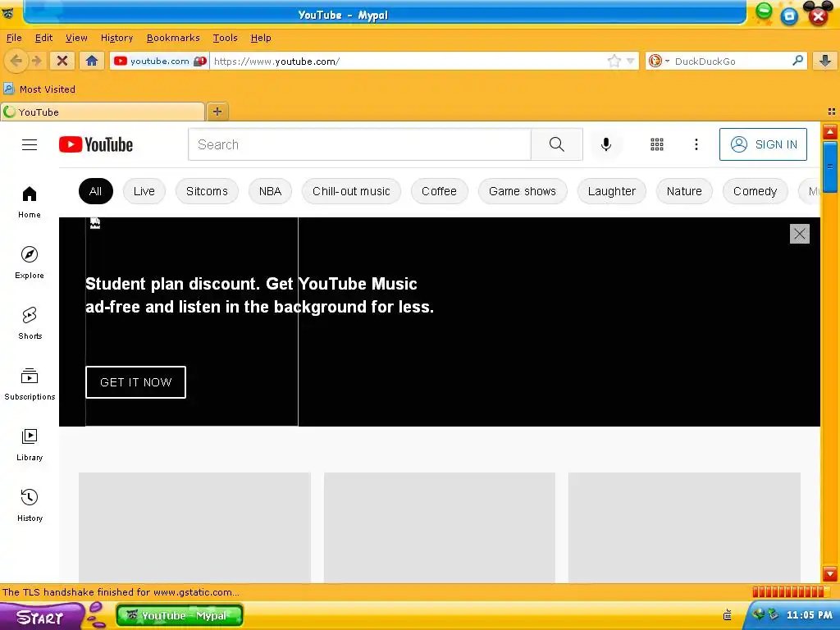This screenshot has width=840, height=630.
Task: Open the tab groups grid icon
Action: tap(832, 112)
